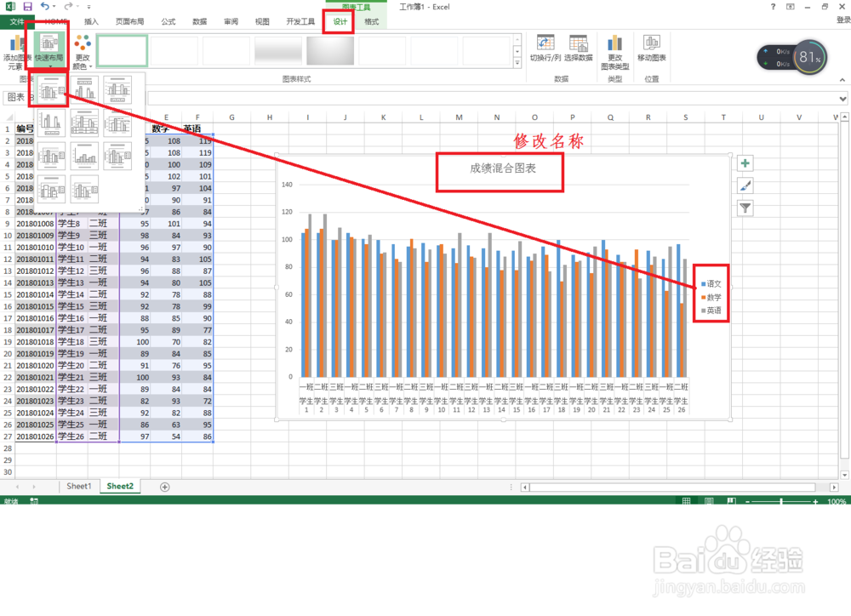Screen dimensions: 851x616
Task: Choose the first quick layout in third row
Action: pos(52,157)
